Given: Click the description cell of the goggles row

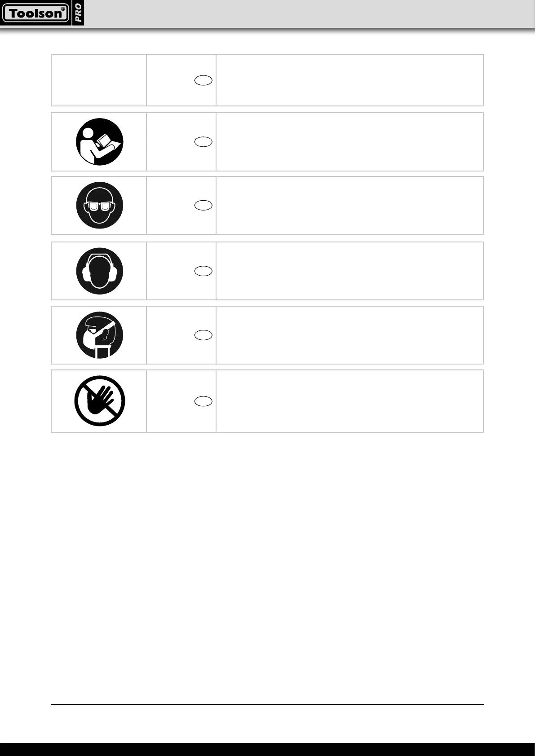Looking at the screenshot, I should pos(349,206).
